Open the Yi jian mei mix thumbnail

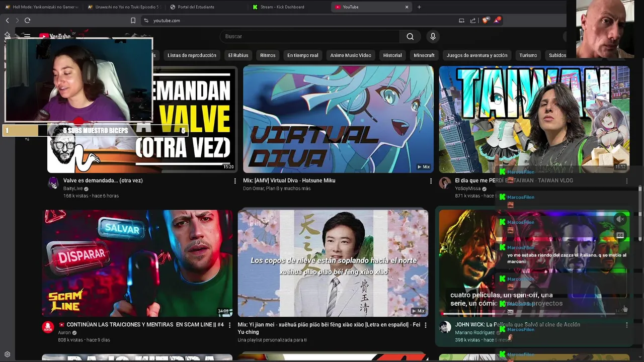point(333,263)
